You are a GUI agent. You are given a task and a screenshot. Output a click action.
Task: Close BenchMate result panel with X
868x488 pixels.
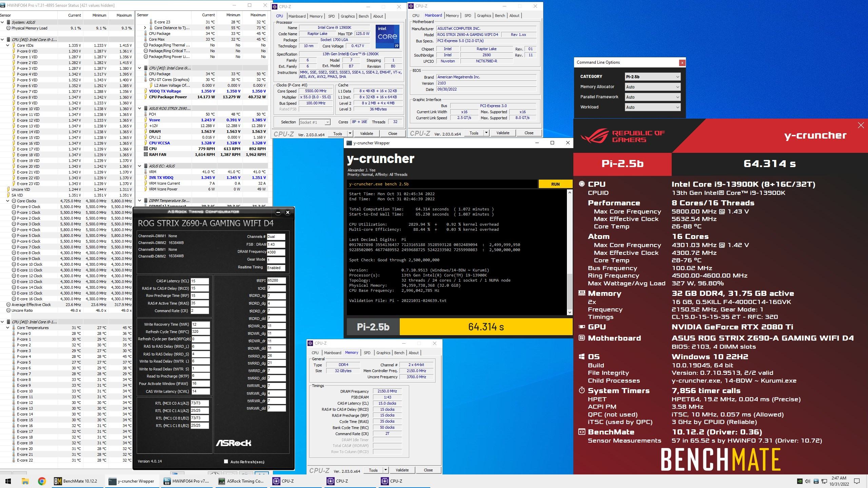point(861,125)
